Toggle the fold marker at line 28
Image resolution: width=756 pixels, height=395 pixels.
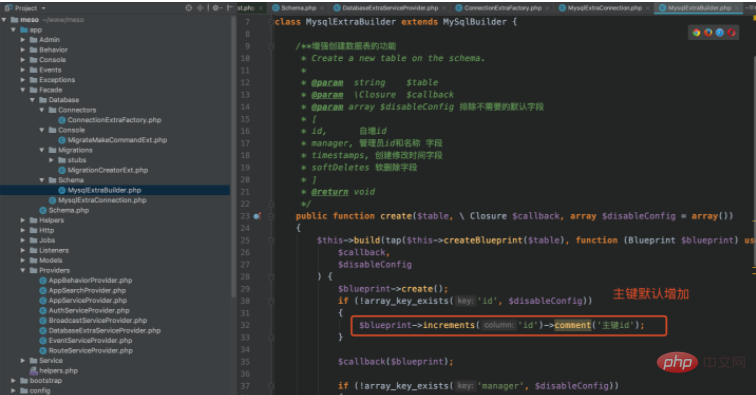click(271, 277)
